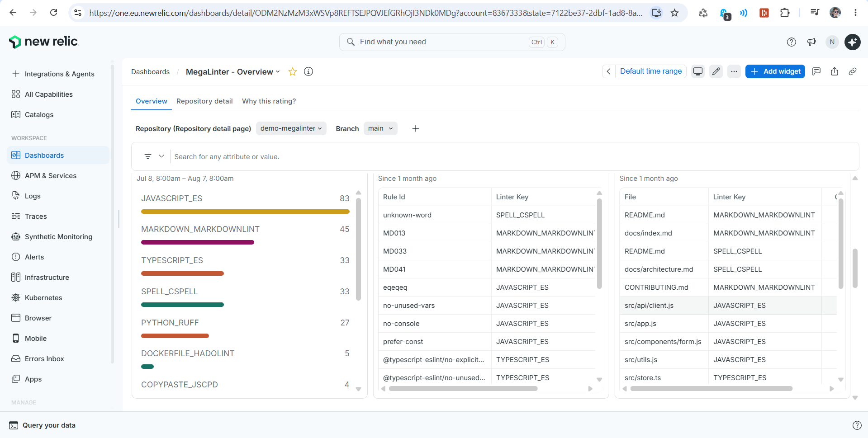Open the browser extensions puzzle icon
Screen dimensions: 868x438
pos(785,13)
